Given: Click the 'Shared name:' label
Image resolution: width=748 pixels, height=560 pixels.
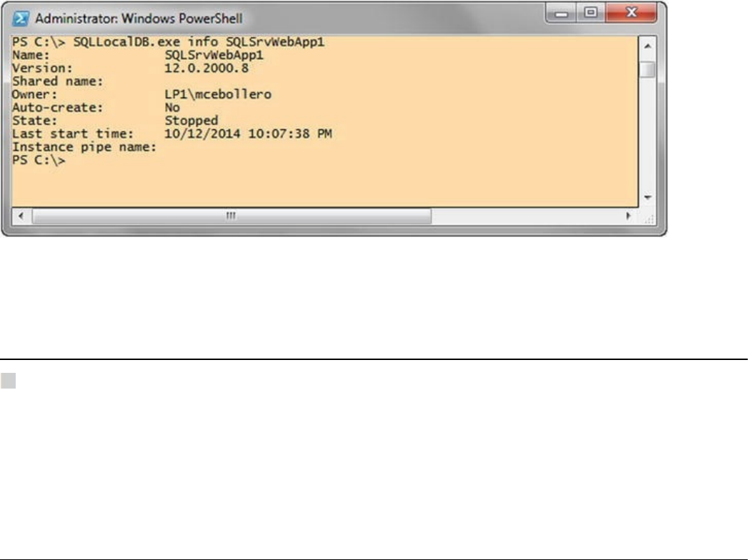Looking at the screenshot, I should click(58, 81).
